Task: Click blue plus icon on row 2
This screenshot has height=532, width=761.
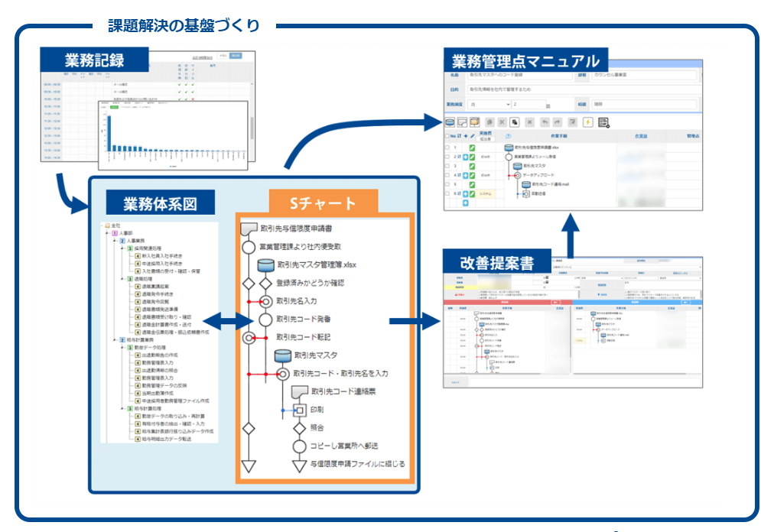Action: pyautogui.click(x=466, y=156)
